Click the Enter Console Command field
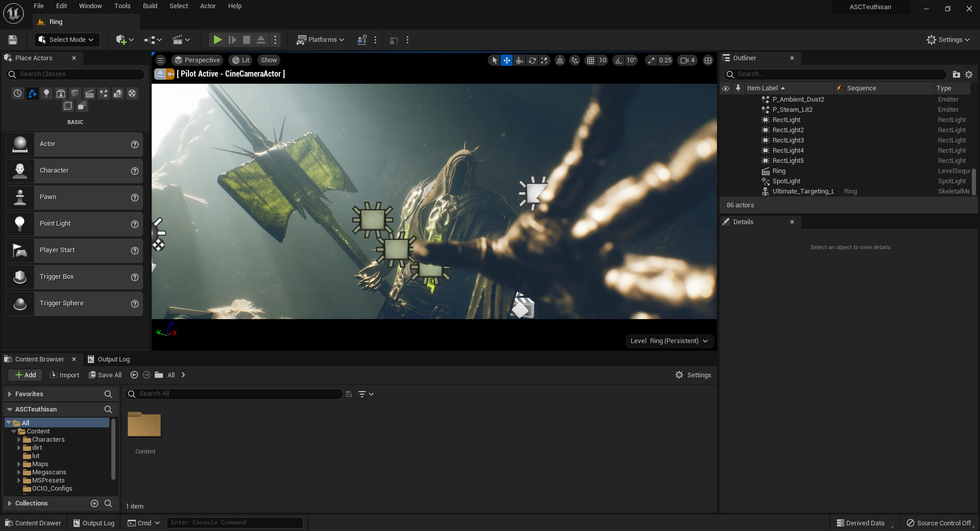 pyautogui.click(x=235, y=523)
